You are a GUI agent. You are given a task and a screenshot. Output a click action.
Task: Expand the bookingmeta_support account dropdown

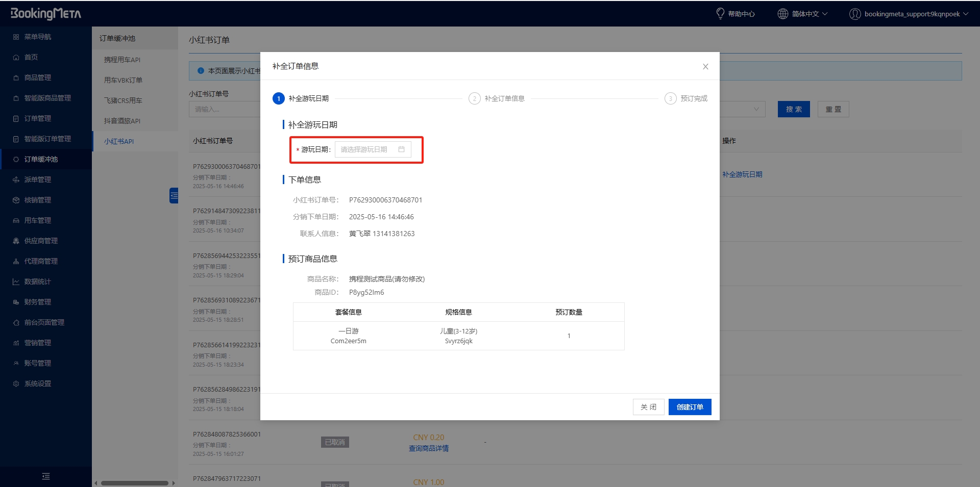(x=909, y=14)
